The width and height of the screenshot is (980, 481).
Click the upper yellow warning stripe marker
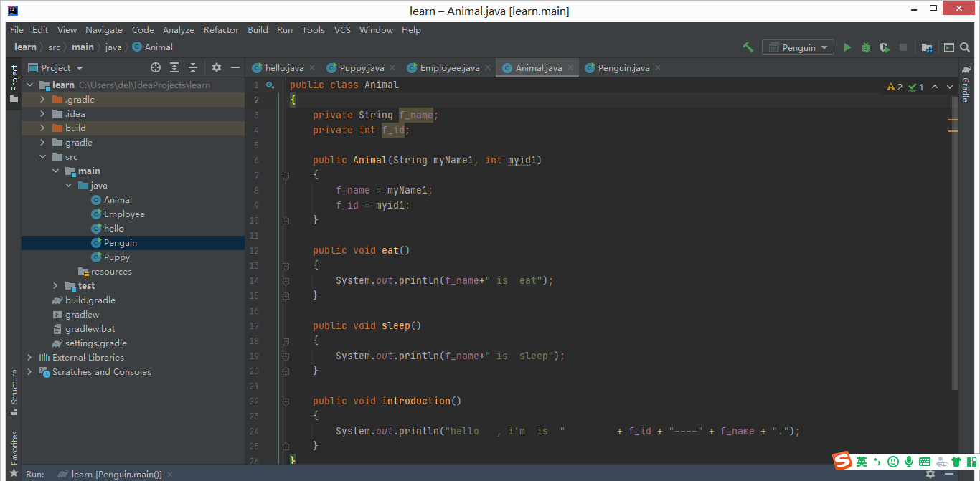pos(953,119)
